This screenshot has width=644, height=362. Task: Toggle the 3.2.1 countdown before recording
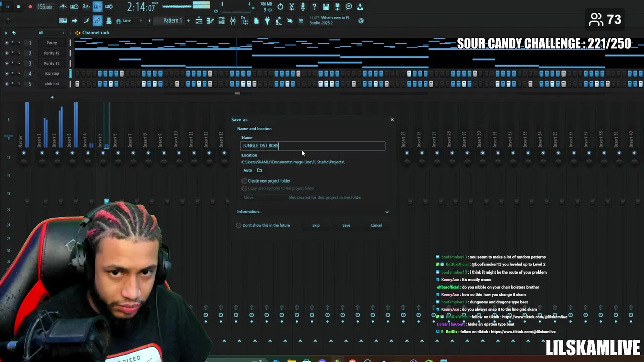click(x=86, y=7)
